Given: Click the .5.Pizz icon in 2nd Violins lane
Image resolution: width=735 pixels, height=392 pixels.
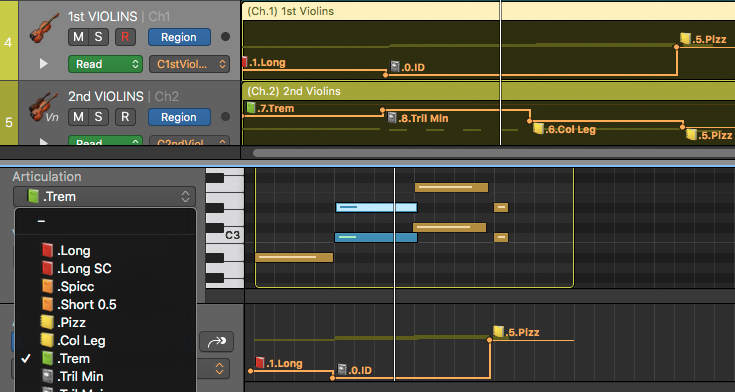Looking at the screenshot, I should 691,135.
